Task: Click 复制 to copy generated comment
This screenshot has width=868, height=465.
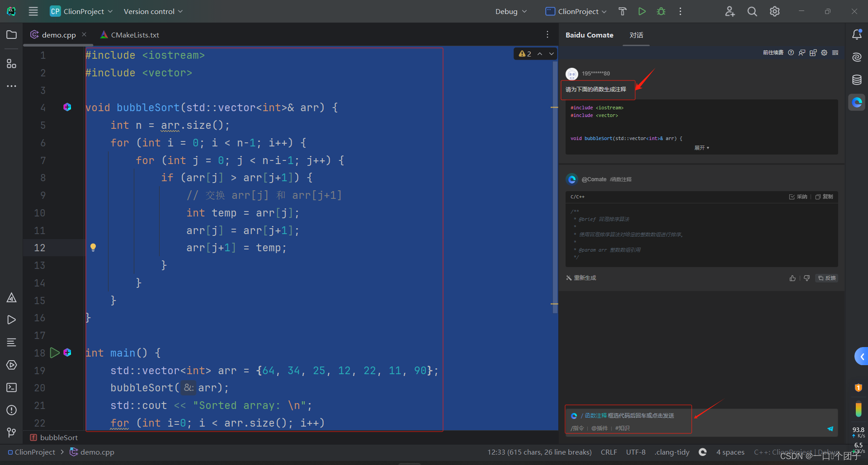Action: pos(824,197)
